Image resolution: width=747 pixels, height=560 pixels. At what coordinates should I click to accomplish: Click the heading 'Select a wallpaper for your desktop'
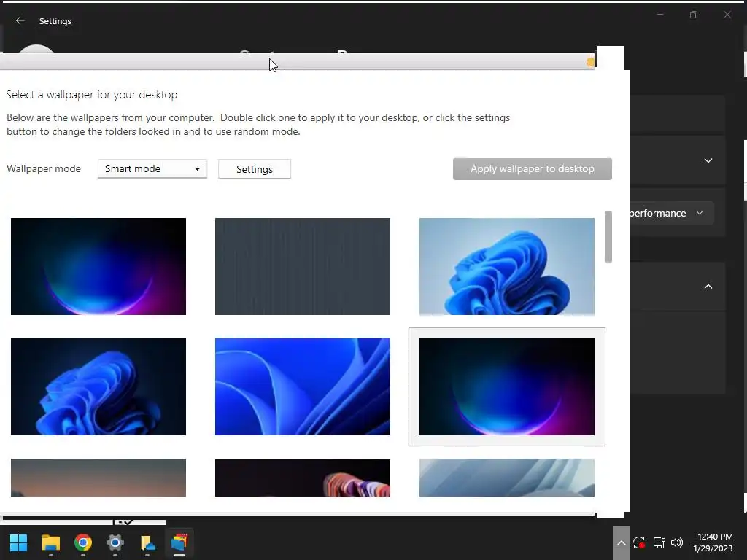coord(92,95)
